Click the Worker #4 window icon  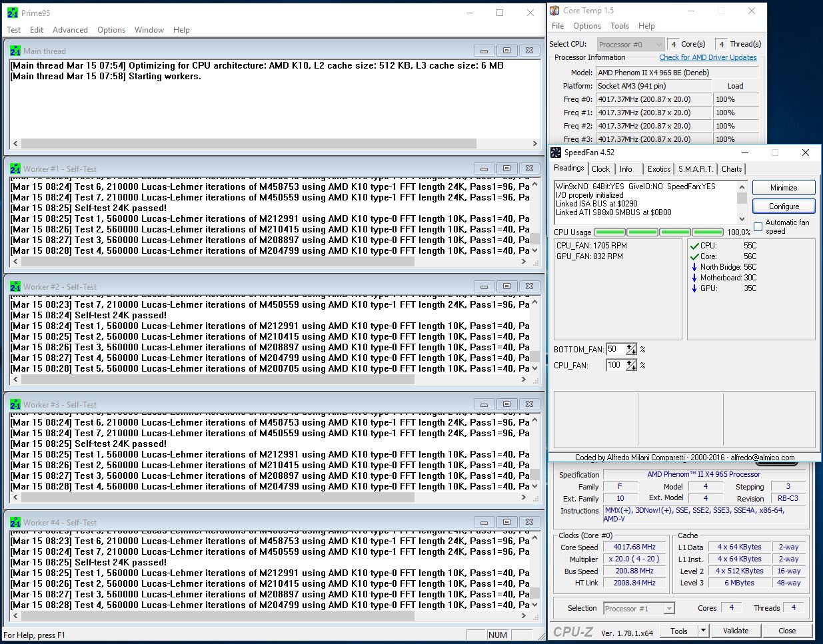[x=15, y=522]
